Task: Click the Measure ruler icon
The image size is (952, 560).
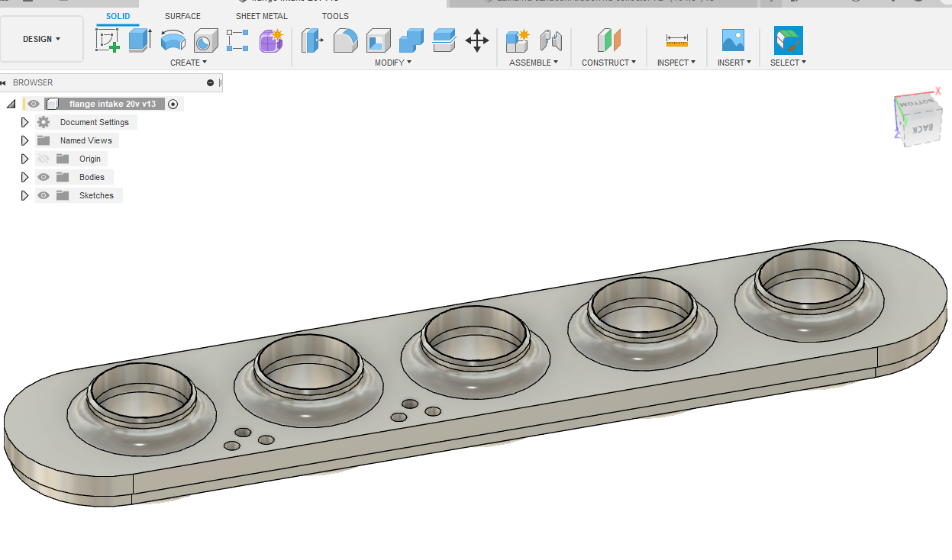Action: coord(676,40)
